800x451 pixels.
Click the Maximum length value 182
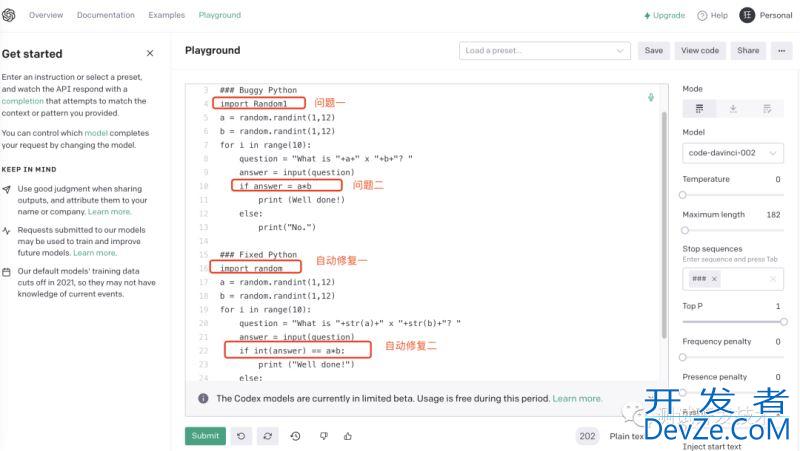pyautogui.click(x=773, y=215)
